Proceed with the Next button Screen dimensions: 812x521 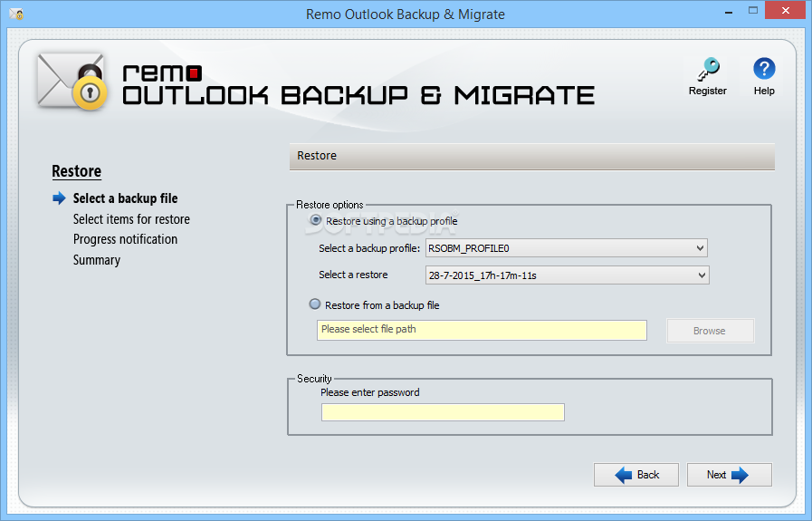729,475
